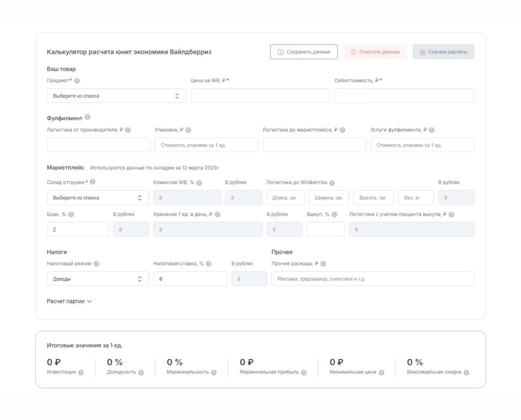Click the Прочие расходы input field
This screenshot has width=521, height=420.
click(x=373, y=279)
